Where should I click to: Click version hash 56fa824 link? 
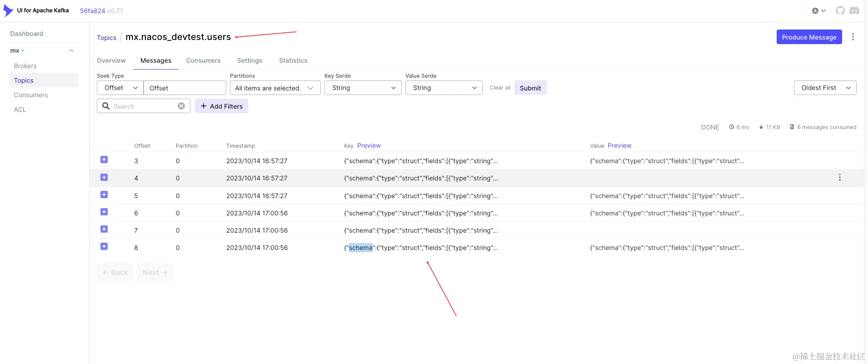coord(93,11)
